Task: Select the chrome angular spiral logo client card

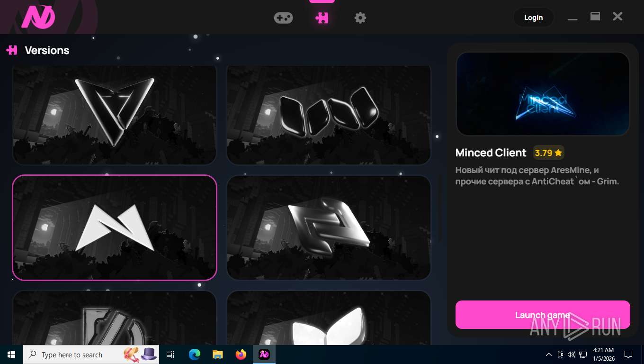Action: pos(329,227)
